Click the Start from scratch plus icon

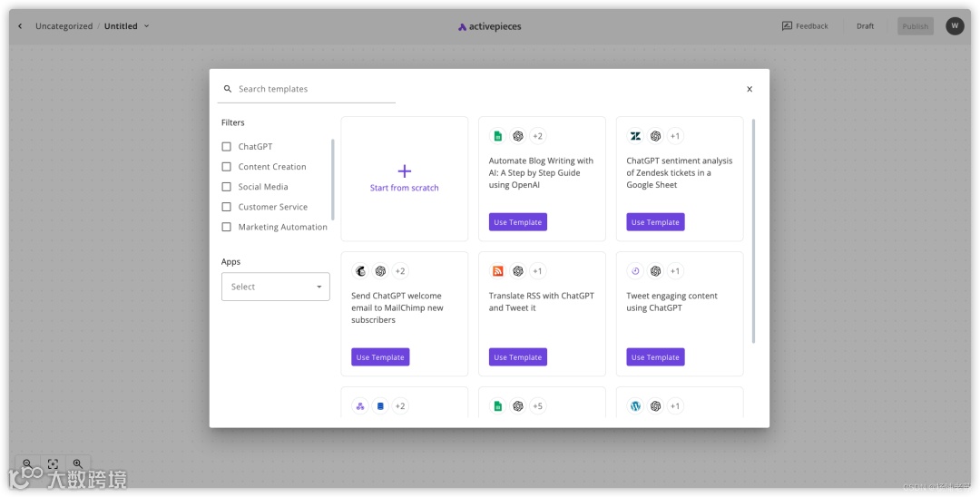[x=405, y=171]
